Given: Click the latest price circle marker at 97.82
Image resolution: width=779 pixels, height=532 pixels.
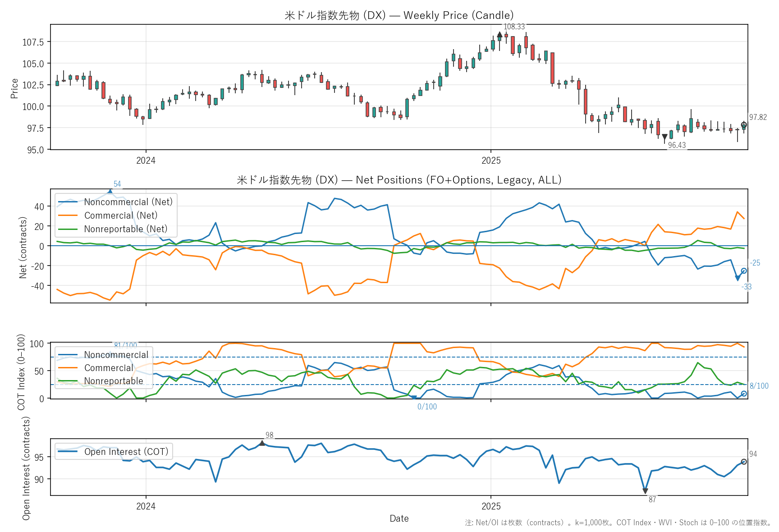Looking at the screenshot, I should coord(744,125).
